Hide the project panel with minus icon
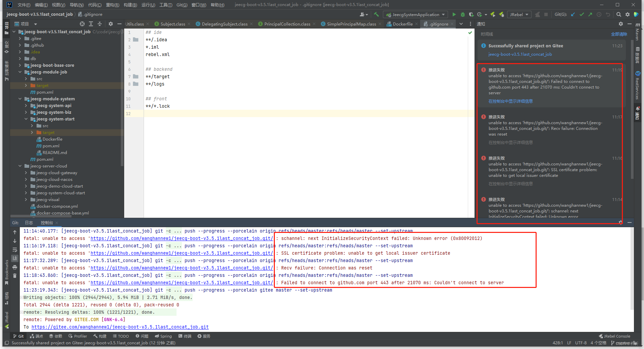 click(119, 24)
